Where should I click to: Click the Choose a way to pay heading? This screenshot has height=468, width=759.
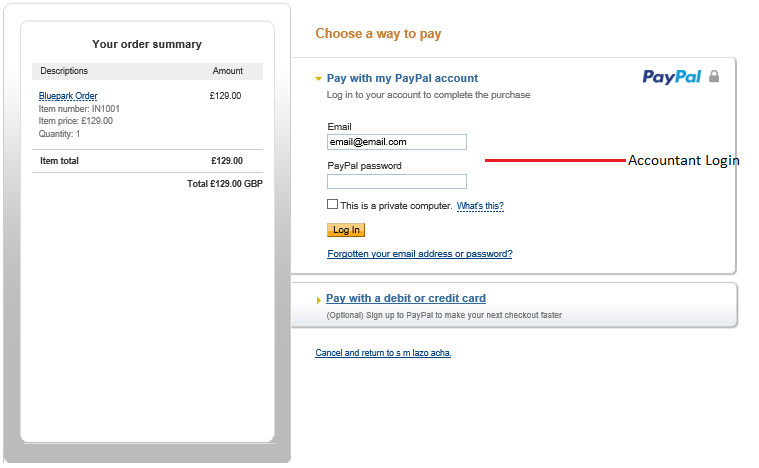(378, 34)
